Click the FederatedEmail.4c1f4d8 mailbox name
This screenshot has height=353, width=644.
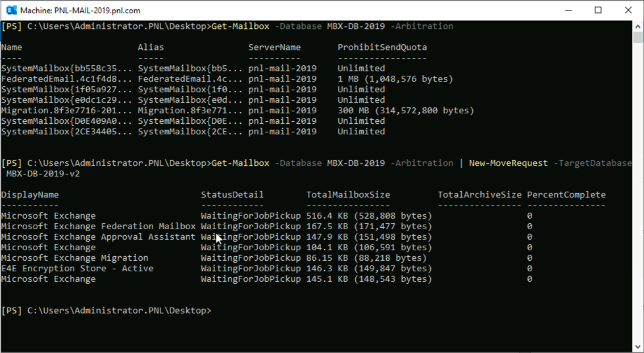click(x=66, y=79)
